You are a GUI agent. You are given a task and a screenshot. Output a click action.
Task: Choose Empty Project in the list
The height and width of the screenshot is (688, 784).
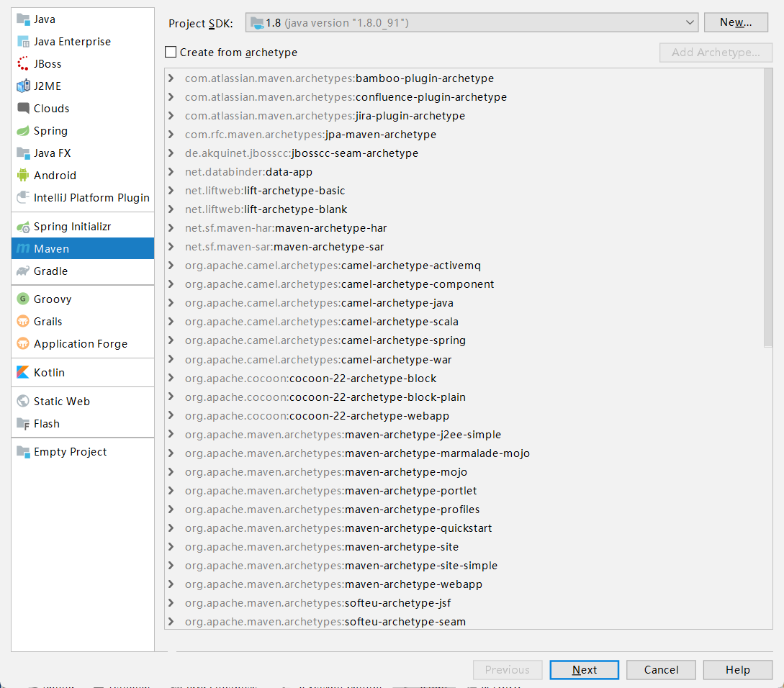(x=70, y=452)
